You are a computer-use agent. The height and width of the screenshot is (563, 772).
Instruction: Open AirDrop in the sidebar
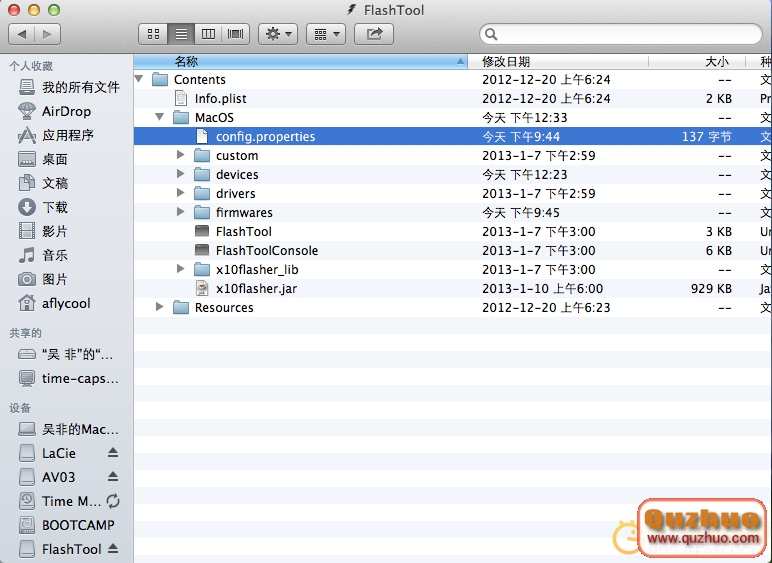[x=54, y=111]
